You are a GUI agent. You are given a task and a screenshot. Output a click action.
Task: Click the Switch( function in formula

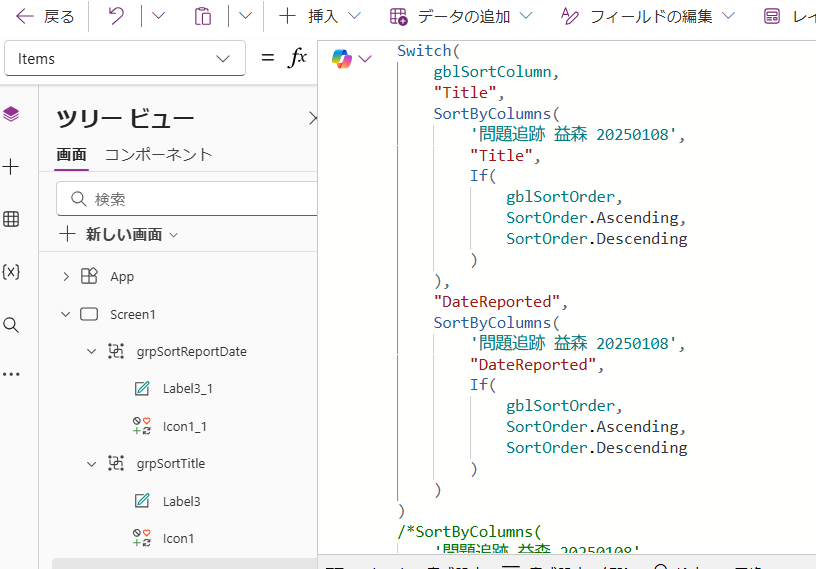coord(428,50)
